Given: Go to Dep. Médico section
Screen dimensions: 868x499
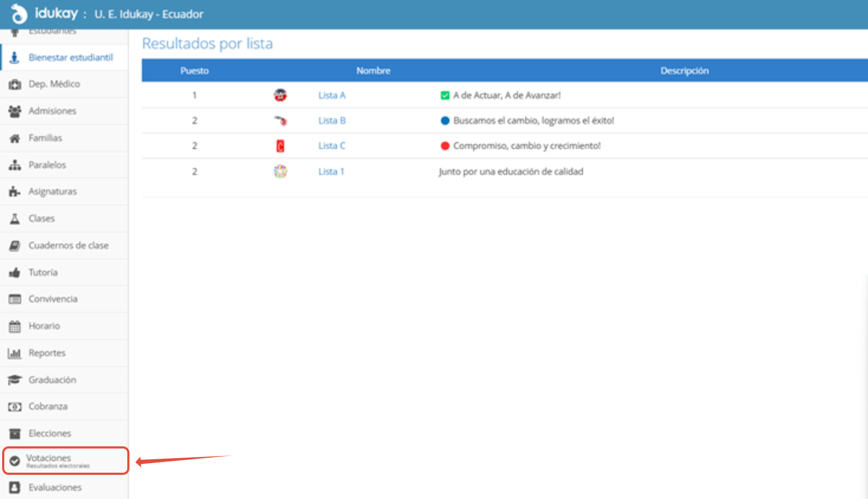Looking at the screenshot, I should point(64,84).
